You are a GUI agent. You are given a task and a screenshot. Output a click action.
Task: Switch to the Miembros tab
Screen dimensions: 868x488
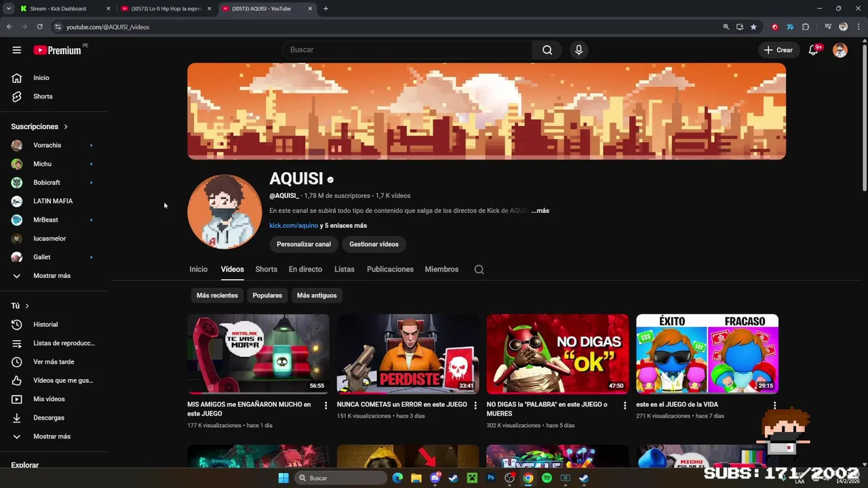click(x=441, y=269)
